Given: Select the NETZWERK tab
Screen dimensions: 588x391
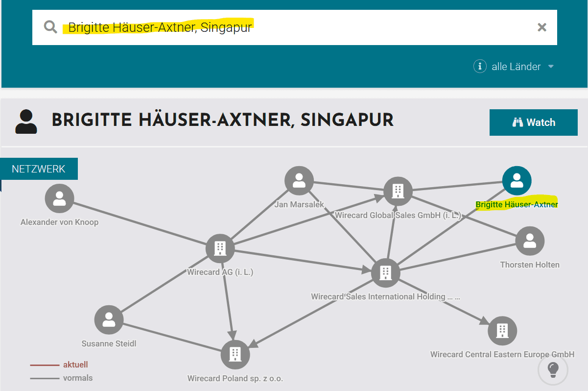Looking at the screenshot, I should [39, 169].
